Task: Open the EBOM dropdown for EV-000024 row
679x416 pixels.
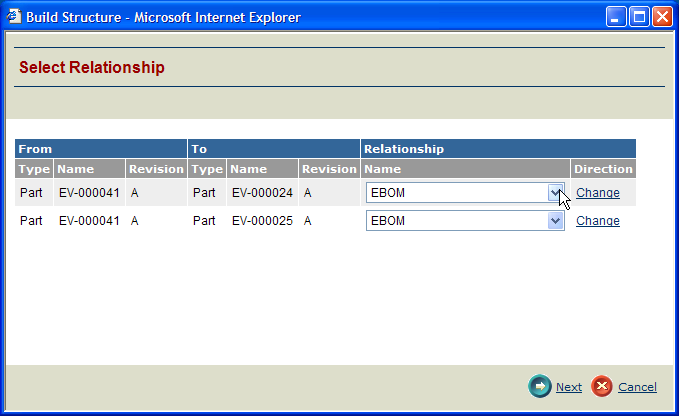Action: pos(556,193)
